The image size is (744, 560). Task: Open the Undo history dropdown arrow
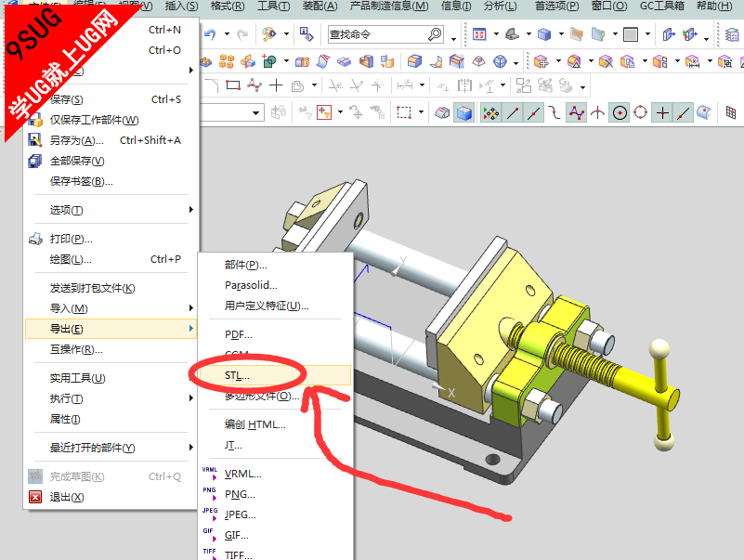pyautogui.click(x=227, y=34)
